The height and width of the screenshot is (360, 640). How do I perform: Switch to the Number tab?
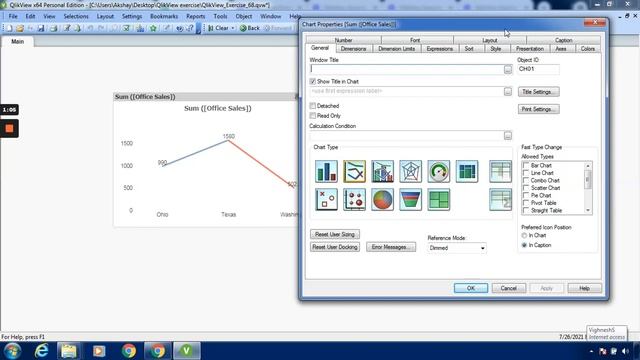(343, 40)
